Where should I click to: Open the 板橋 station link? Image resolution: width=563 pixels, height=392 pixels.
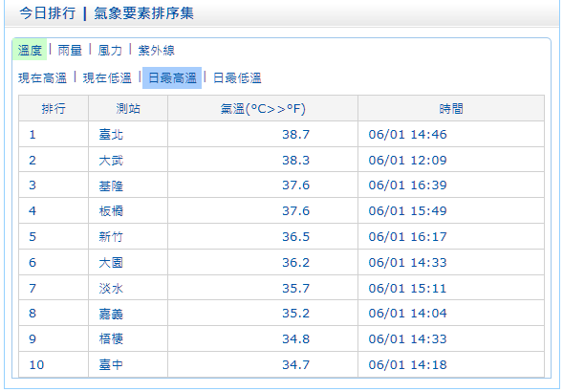click(111, 211)
